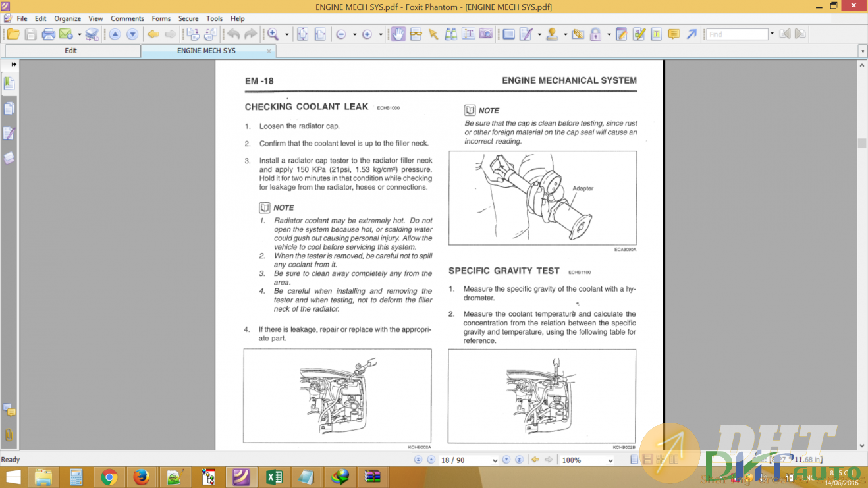Expand the Zoom Out dropdown arrow
Screen dimensions: 868x488
tap(354, 34)
